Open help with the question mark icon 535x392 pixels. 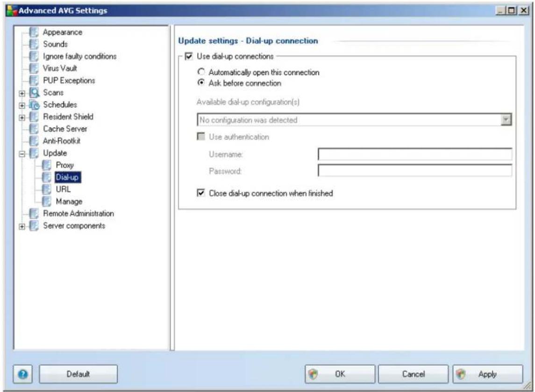coord(23,374)
